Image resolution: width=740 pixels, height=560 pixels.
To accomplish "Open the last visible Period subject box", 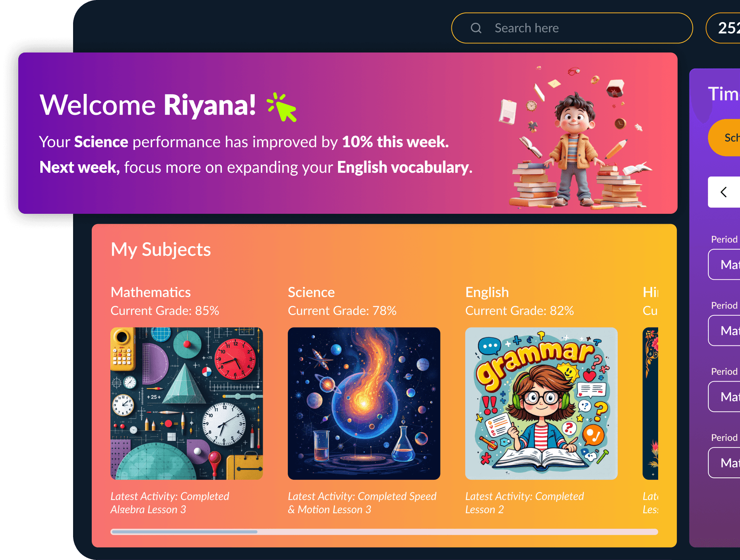I will pyautogui.click(x=724, y=463).
